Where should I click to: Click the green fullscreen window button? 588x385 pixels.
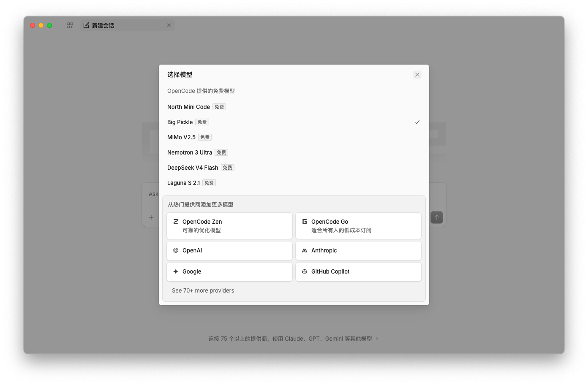tap(49, 25)
